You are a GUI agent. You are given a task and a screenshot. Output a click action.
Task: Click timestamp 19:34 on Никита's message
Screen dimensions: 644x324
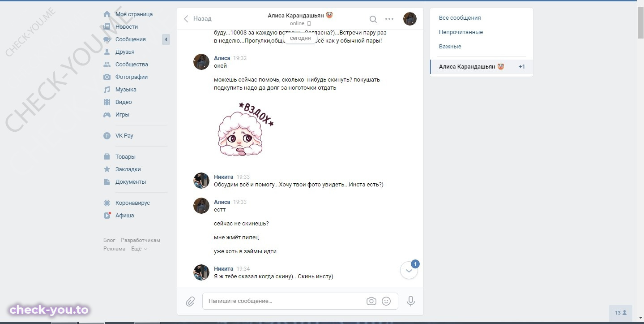pyautogui.click(x=243, y=269)
